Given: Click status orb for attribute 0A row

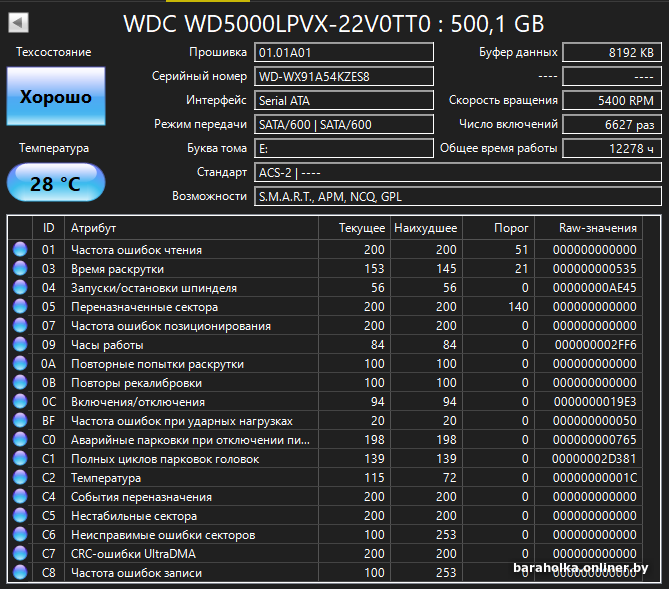Looking at the screenshot, I should (20, 363).
